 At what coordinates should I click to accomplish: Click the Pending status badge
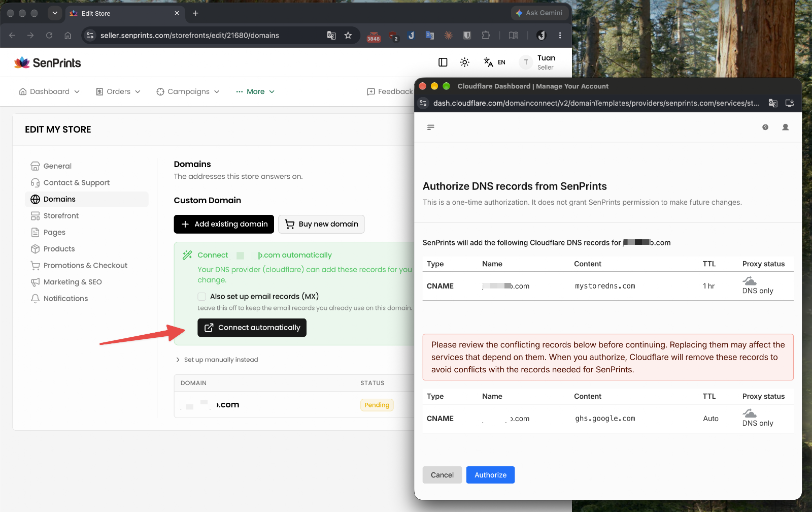click(x=377, y=405)
